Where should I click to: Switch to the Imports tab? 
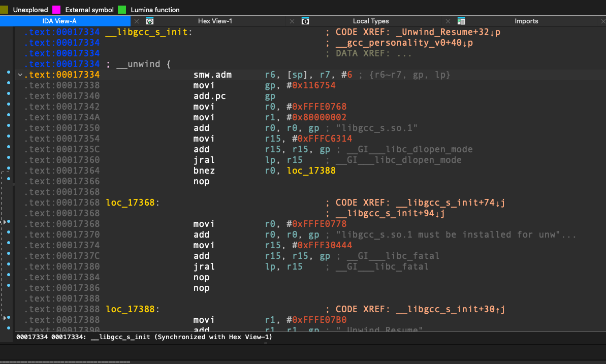click(x=526, y=21)
